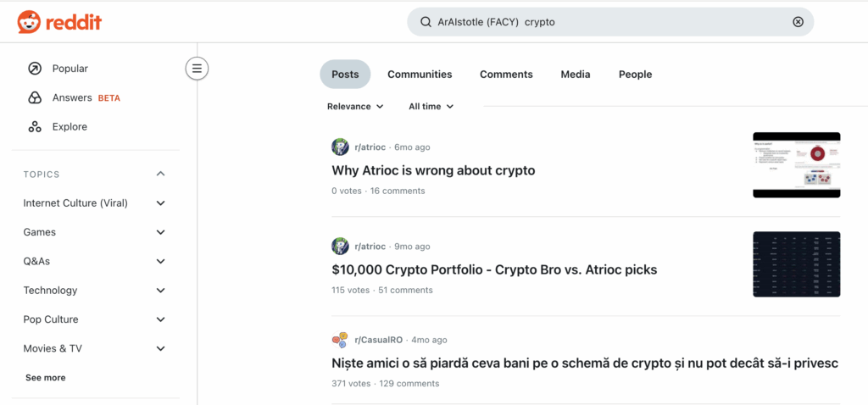Expand Internet Culture (Viral) topic
Screen dimensions: 868x405
tap(161, 203)
